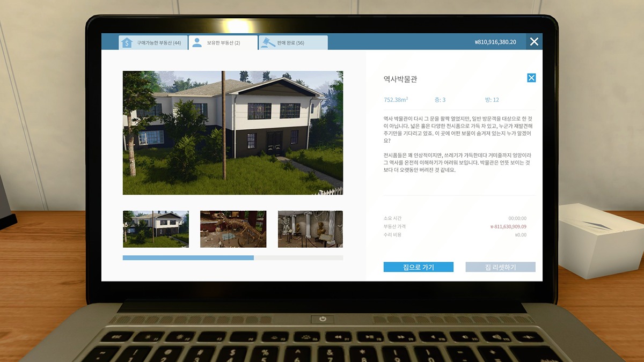This screenshot has width=644, height=362.
Task: Close the 역사박물관 detail panel with blue X
Action: [531, 78]
